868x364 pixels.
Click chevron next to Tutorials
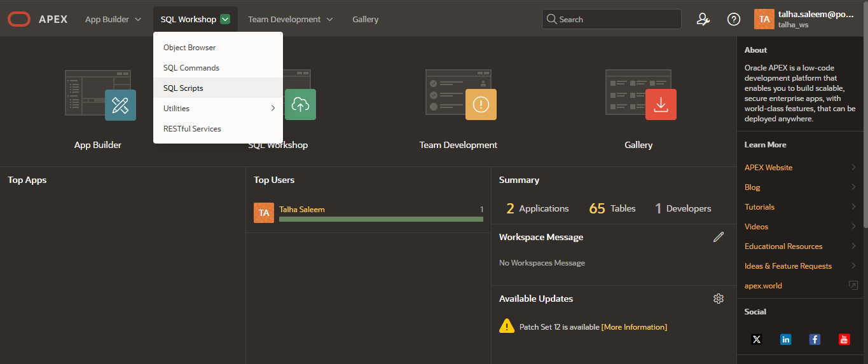853,206
